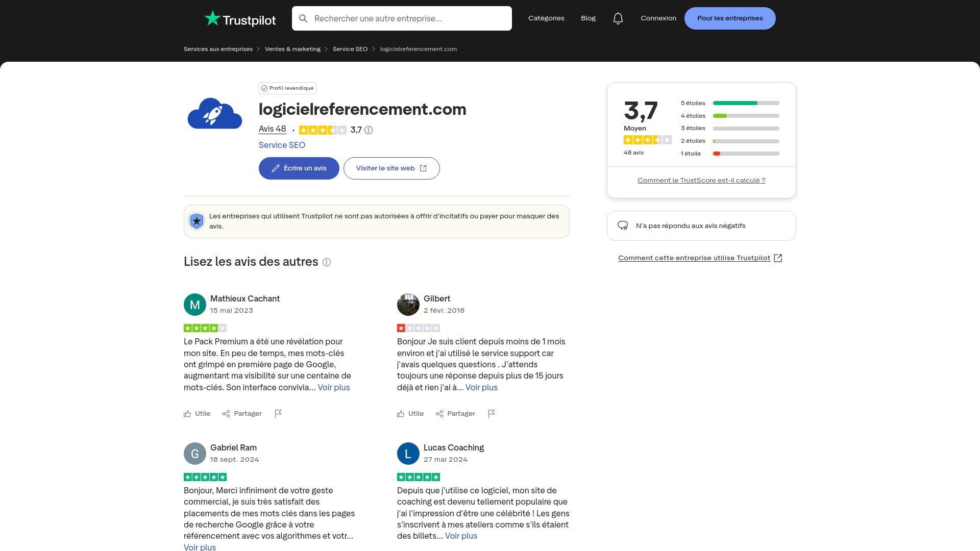Viewport: 980px width, 551px height.
Task: Open the Catégories menu
Action: pos(546,18)
